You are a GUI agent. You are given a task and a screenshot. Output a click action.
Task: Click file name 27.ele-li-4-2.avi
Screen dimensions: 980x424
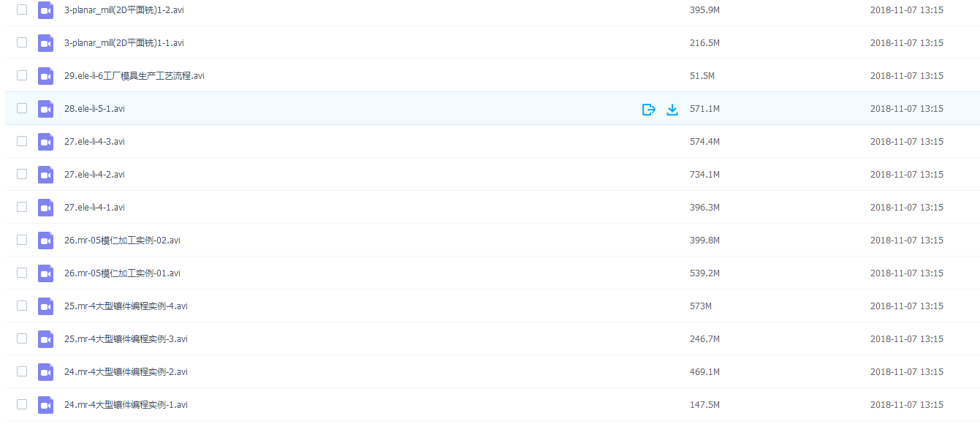[94, 175]
